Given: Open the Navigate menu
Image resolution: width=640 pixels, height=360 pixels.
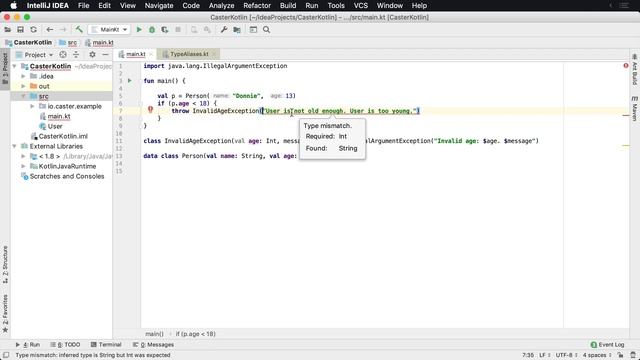Looking at the screenshot, I should pos(159,6).
